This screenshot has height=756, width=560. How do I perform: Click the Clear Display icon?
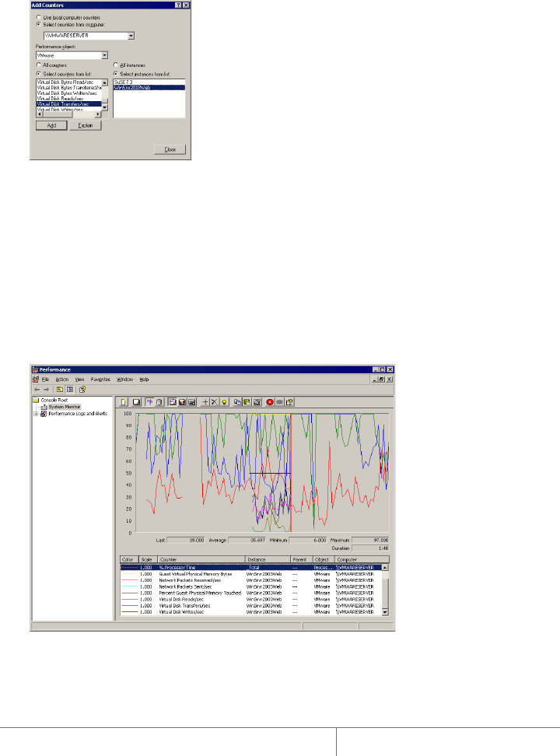137,401
